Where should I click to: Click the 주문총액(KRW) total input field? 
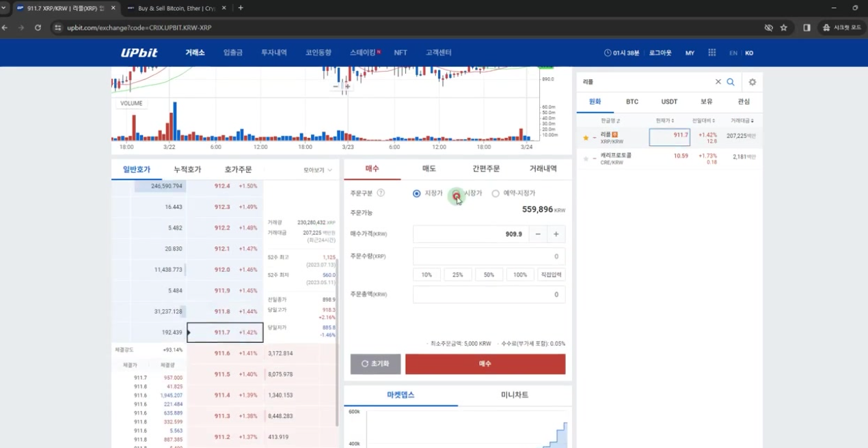coord(489,294)
